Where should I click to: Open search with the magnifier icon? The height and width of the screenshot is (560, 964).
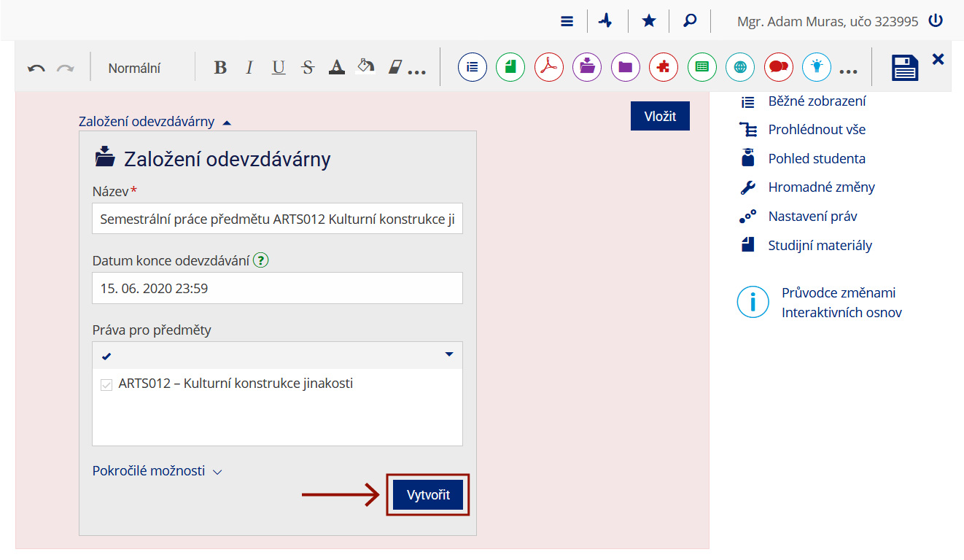[x=689, y=21]
